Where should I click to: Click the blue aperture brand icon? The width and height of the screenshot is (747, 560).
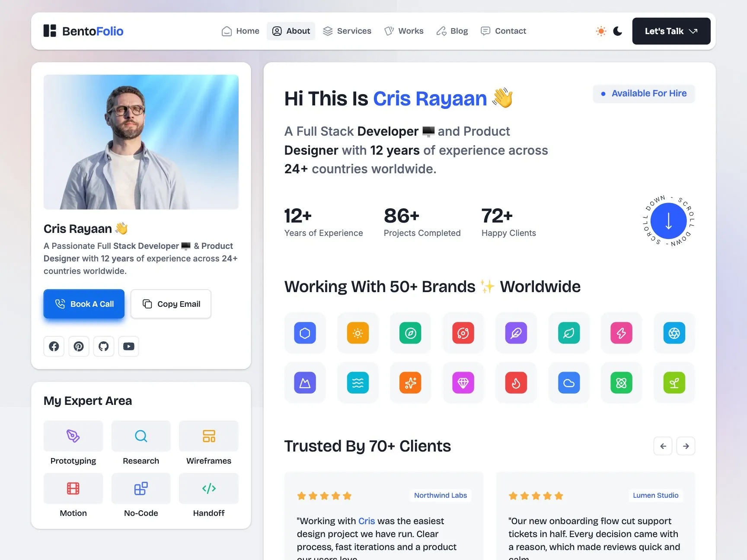[674, 333]
